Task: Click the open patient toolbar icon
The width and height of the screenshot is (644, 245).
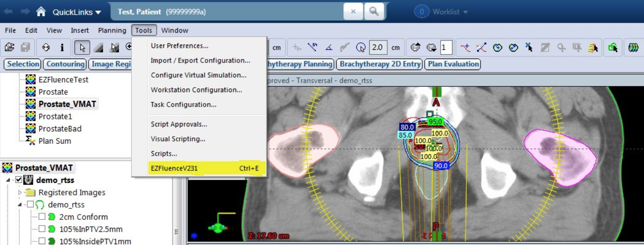Action: coord(9,47)
